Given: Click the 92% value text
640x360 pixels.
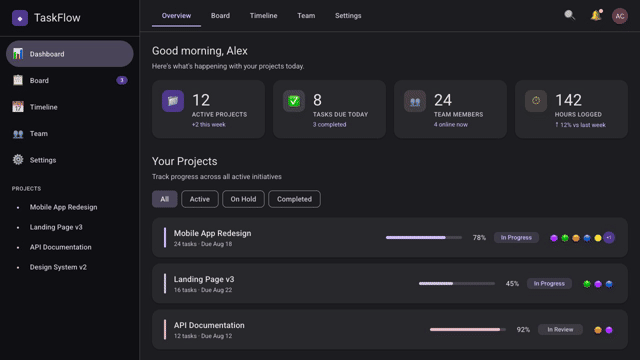Looking at the screenshot, I should point(523,329).
